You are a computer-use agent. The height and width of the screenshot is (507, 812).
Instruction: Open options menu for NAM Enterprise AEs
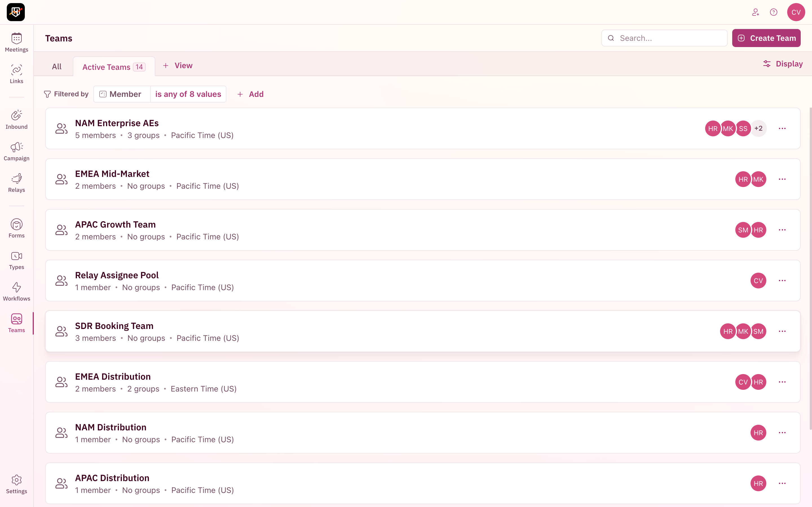click(x=782, y=128)
